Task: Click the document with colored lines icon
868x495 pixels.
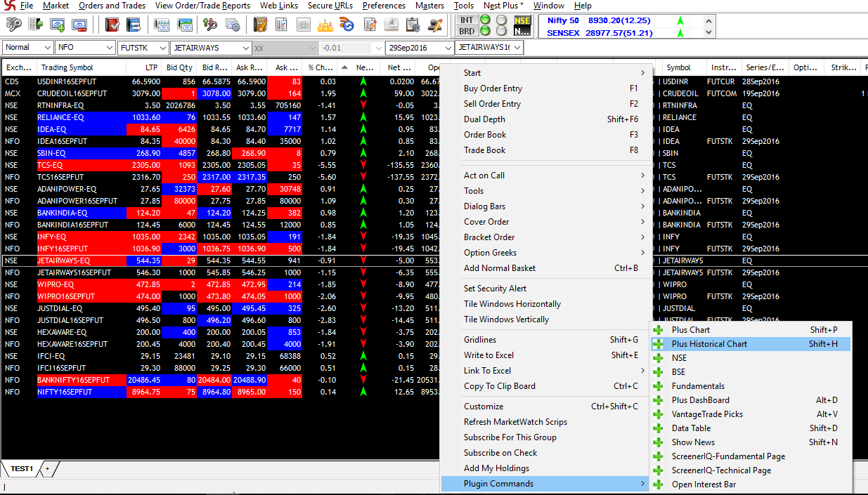Action: coord(281,25)
